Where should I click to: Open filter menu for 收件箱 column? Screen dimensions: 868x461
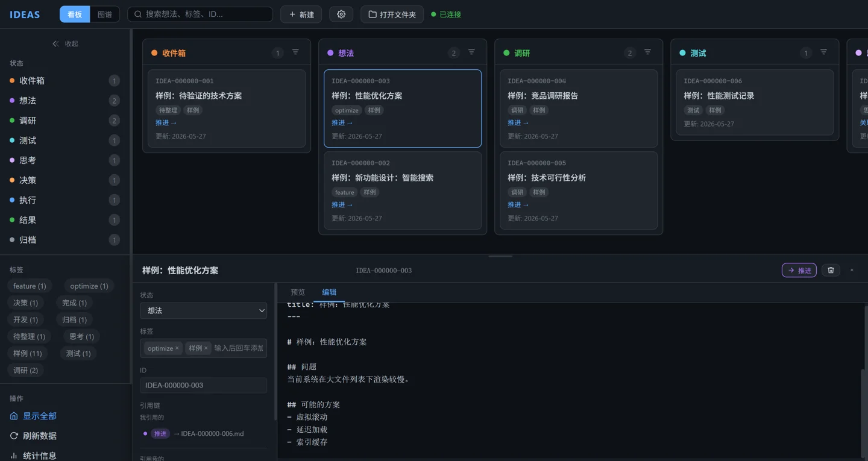295,52
